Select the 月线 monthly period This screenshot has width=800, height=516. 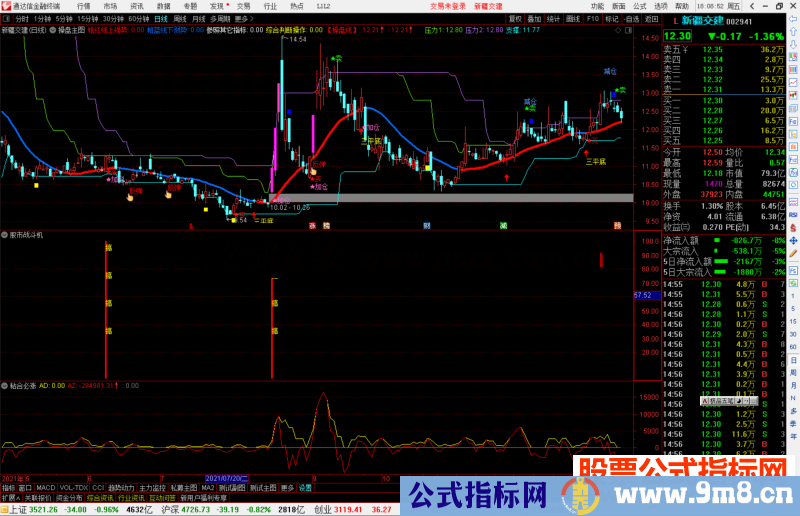(x=198, y=19)
